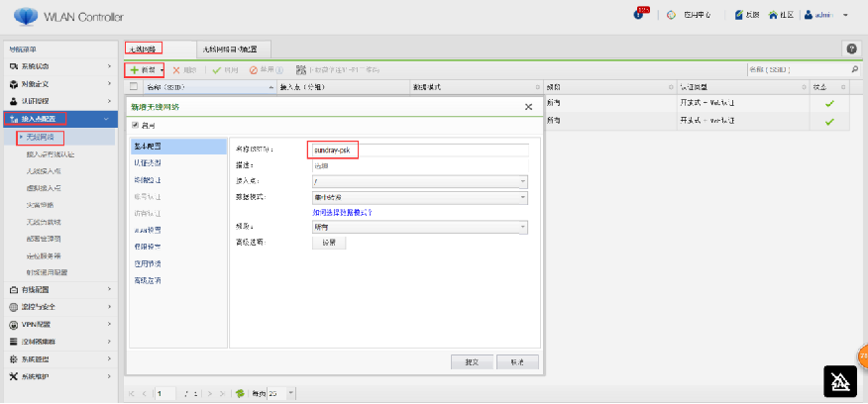This screenshot has width=868, height=404.
Task: Click the SSID name field containing sundray-psk
Action: [332, 149]
